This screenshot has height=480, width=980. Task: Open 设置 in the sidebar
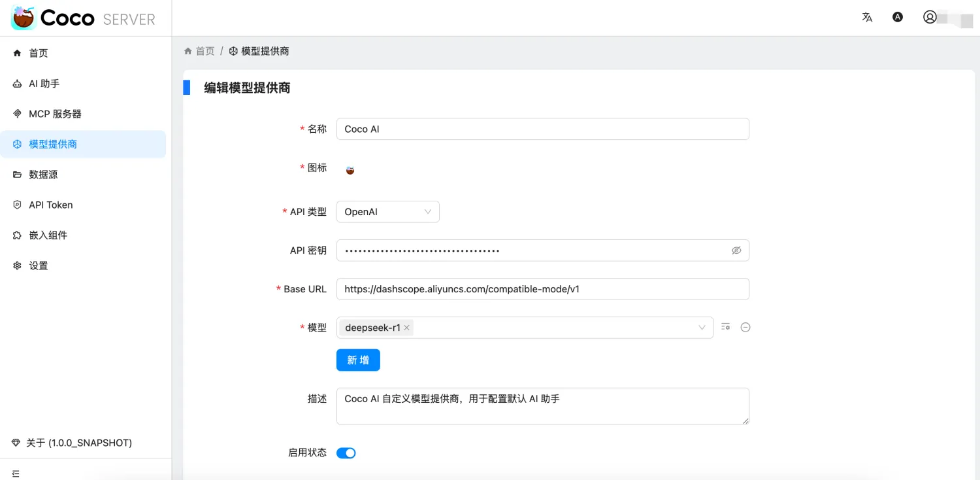(x=83, y=266)
